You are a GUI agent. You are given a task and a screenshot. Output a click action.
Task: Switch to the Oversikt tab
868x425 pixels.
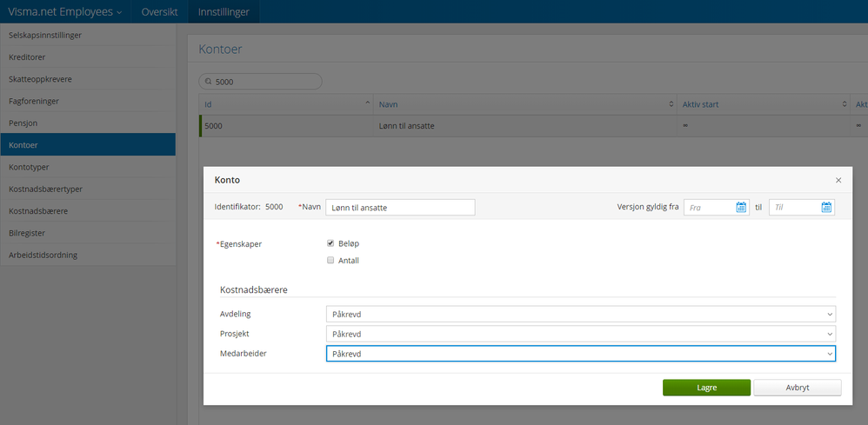(x=159, y=11)
